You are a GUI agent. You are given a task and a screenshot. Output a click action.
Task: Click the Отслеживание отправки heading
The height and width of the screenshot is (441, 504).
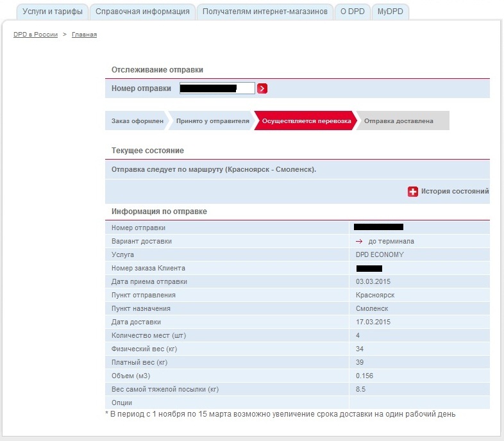coord(157,70)
